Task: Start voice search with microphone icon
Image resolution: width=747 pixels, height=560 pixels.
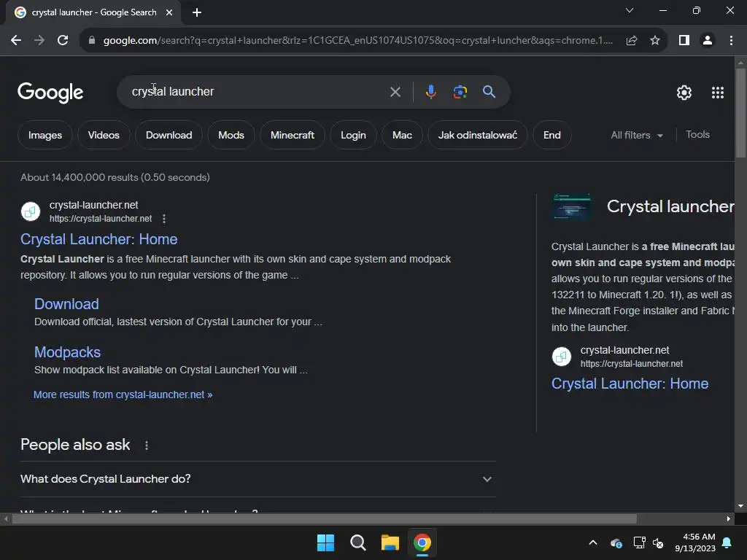Action: 430,92
